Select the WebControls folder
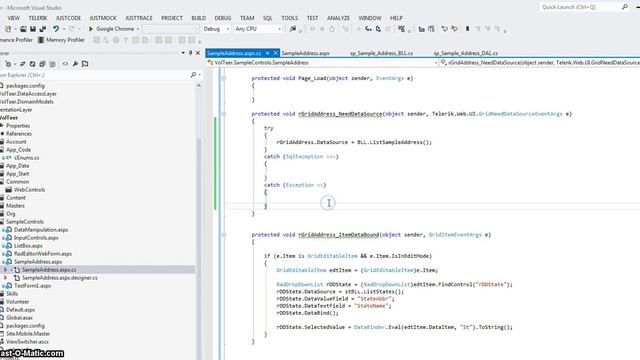Image resolution: width=640 pixels, height=360 pixels. [x=29, y=190]
